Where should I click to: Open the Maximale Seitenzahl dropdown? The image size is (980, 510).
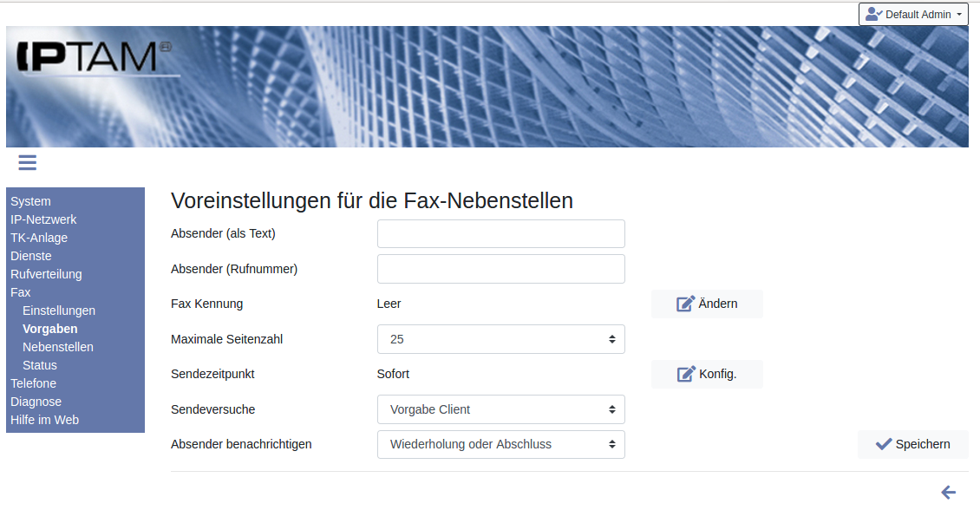pyautogui.click(x=500, y=339)
